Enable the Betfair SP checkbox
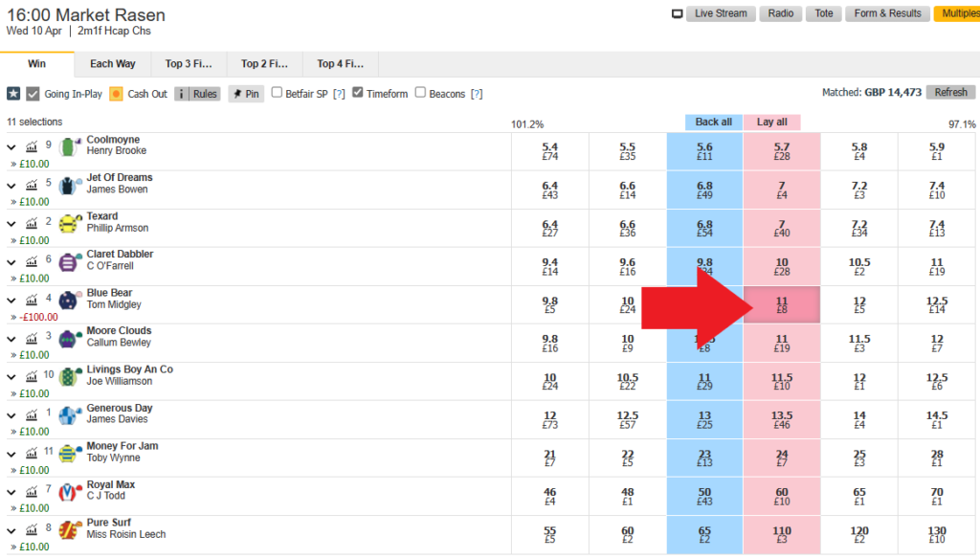Image resolution: width=980 pixels, height=558 pixels. 277,93
